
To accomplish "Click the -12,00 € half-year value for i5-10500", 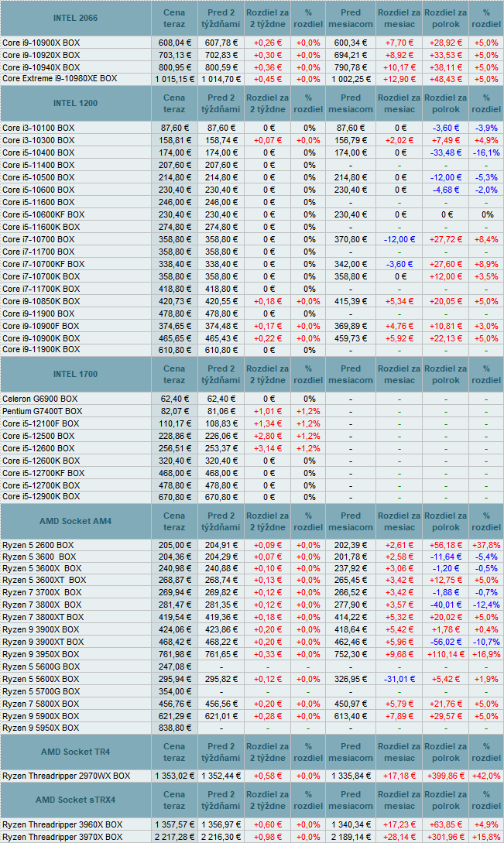I will tap(446, 177).
